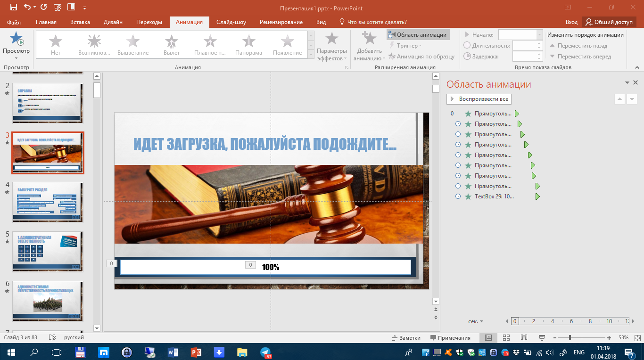Screen dimensions: 644x360
Task: Select the Плавное приближение animation effect
Action: (210, 46)
